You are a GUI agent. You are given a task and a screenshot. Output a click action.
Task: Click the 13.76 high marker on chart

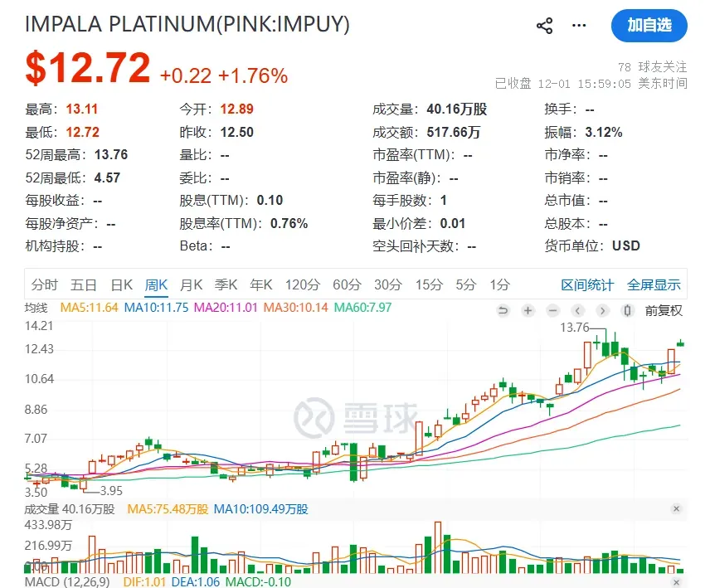click(x=574, y=328)
